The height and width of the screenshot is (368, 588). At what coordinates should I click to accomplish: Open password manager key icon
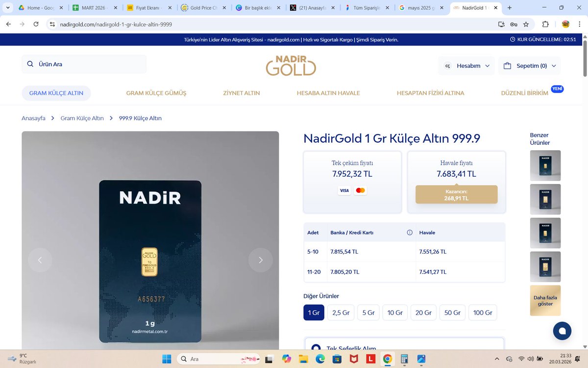point(514,24)
